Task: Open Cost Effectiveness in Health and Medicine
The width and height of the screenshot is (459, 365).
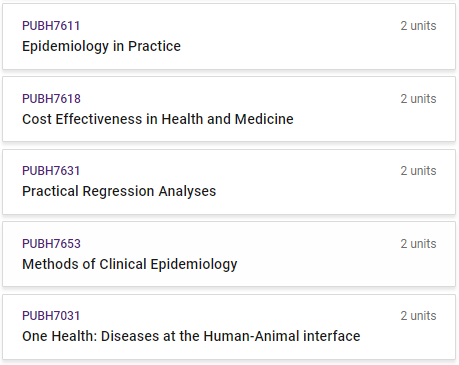Action: (x=158, y=119)
